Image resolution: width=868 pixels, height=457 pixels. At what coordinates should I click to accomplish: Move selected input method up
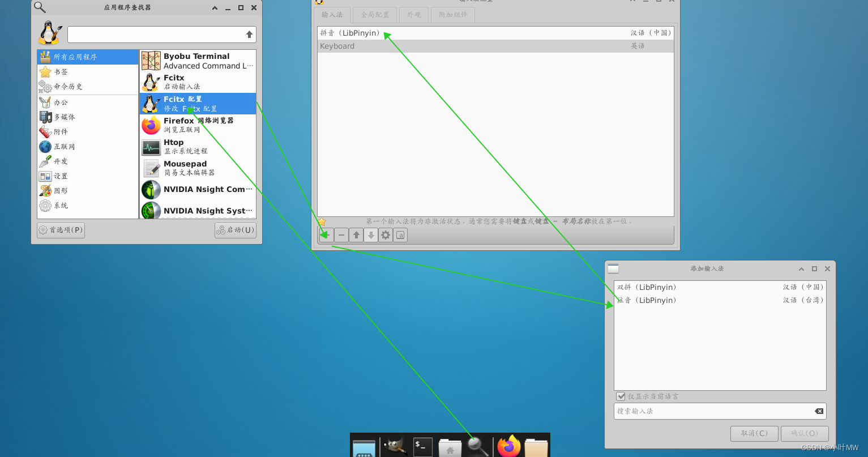pos(356,235)
